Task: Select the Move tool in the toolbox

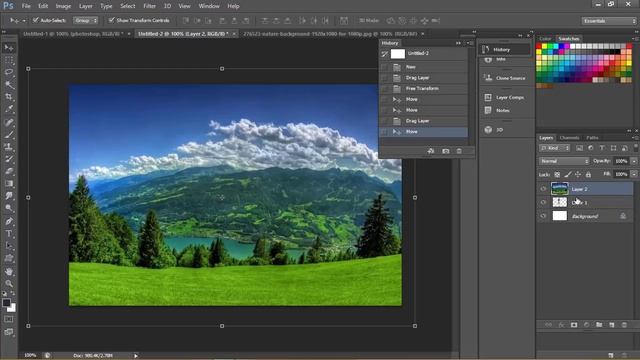Action: [x=9, y=48]
